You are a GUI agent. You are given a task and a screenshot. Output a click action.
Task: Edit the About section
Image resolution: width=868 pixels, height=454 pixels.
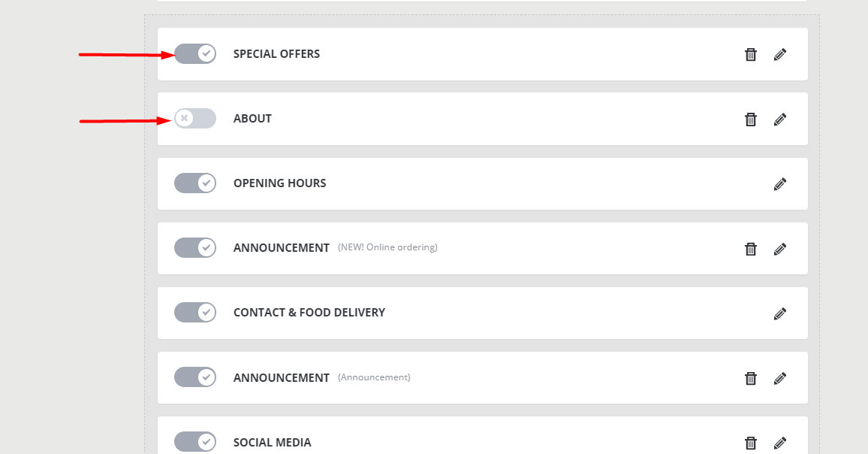[x=780, y=119]
